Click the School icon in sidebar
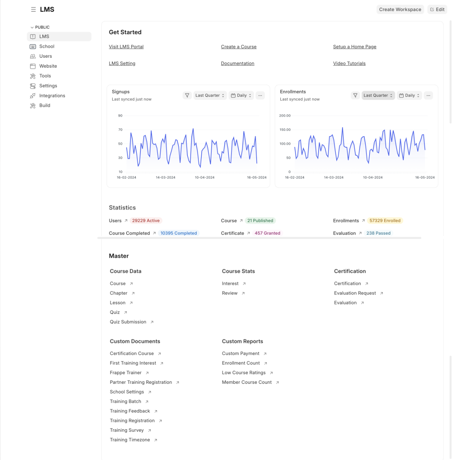This screenshot has width=476, height=460. click(33, 47)
